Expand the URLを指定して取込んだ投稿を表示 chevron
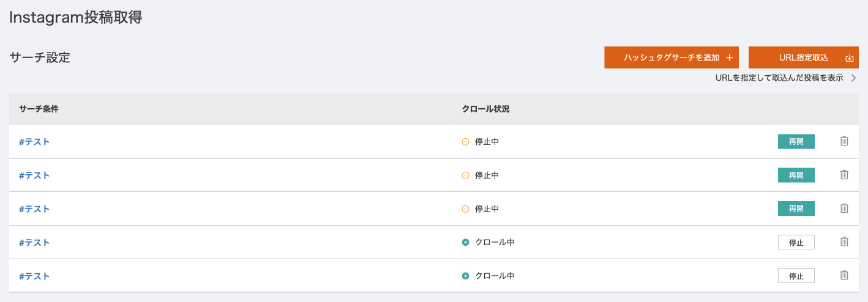Image resolution: width=868 pixels, height=302 pixels. click(853, 78)
